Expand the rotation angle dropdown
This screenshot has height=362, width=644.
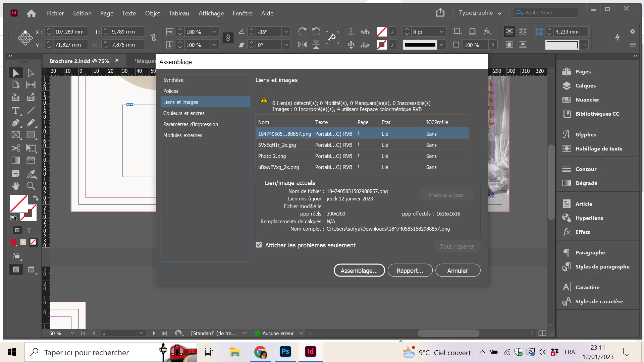(x=286, y=32)
